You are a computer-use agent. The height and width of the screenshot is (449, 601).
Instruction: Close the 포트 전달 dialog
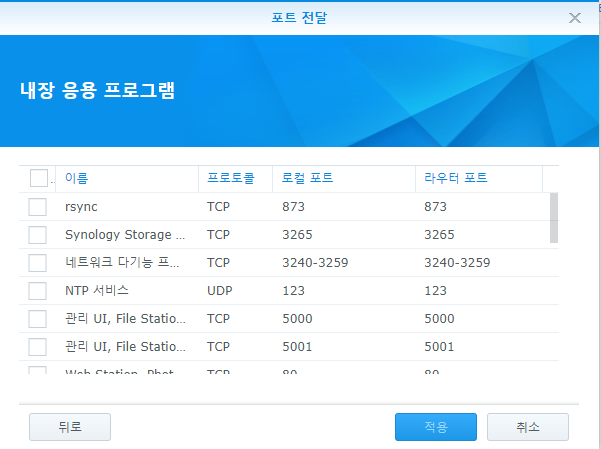point(575,18)
